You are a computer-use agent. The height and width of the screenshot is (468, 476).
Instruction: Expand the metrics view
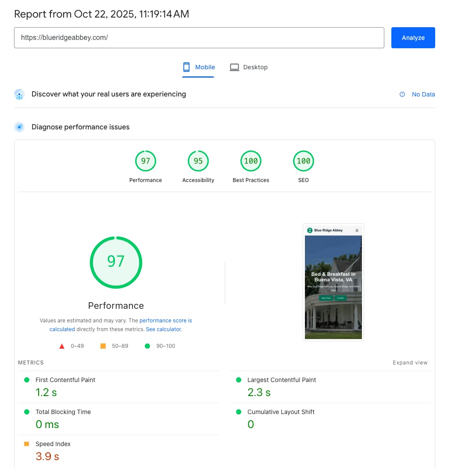click(410, 363)
